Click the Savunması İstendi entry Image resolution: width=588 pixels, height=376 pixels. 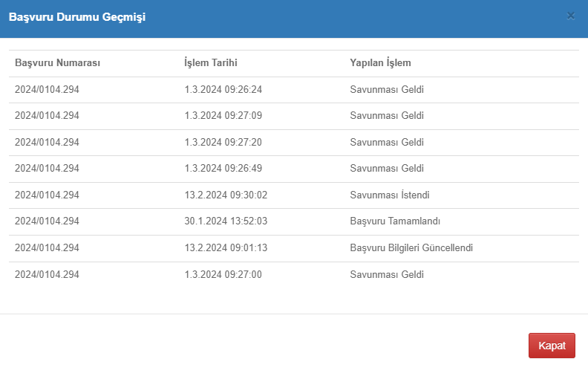[x=390, y=195]
